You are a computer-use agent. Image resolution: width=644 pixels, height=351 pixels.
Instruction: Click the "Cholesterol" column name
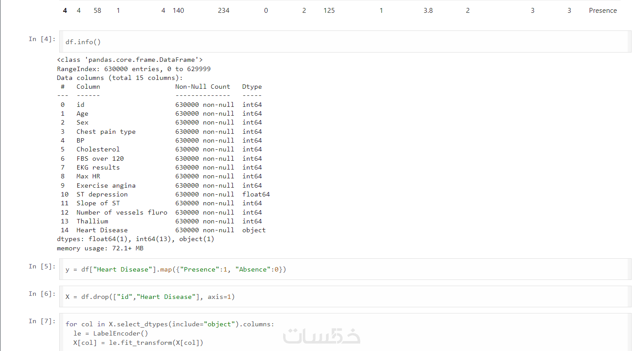click(x=98, y=149)
